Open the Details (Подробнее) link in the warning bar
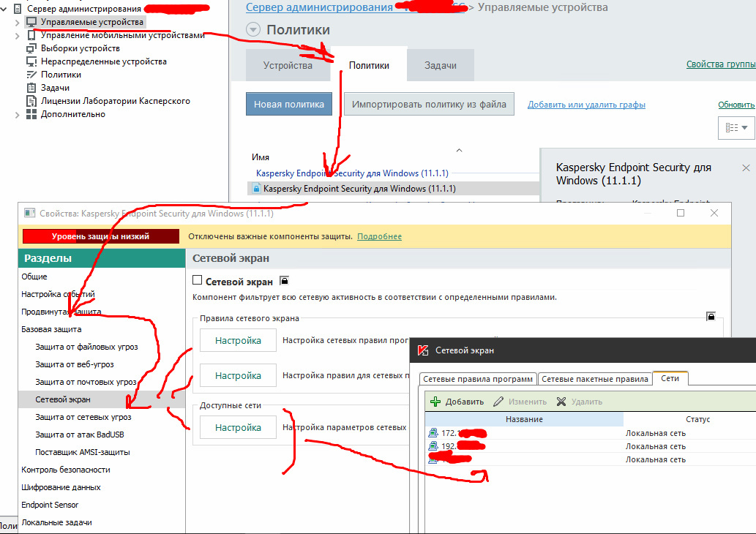The image size is (756, 534). click(379, 236)
